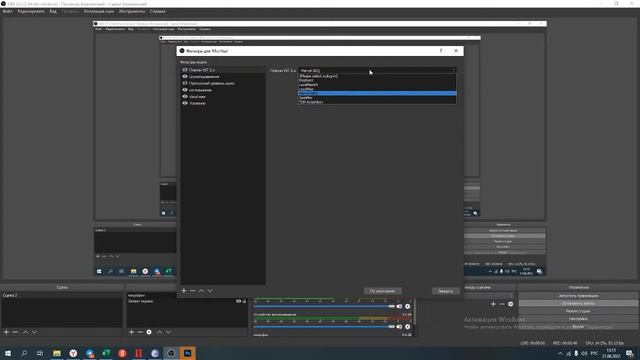Toggle visibility of Шумоподавление filter
The height and width of the screenshot is (360, 640).
coord(185,76)
